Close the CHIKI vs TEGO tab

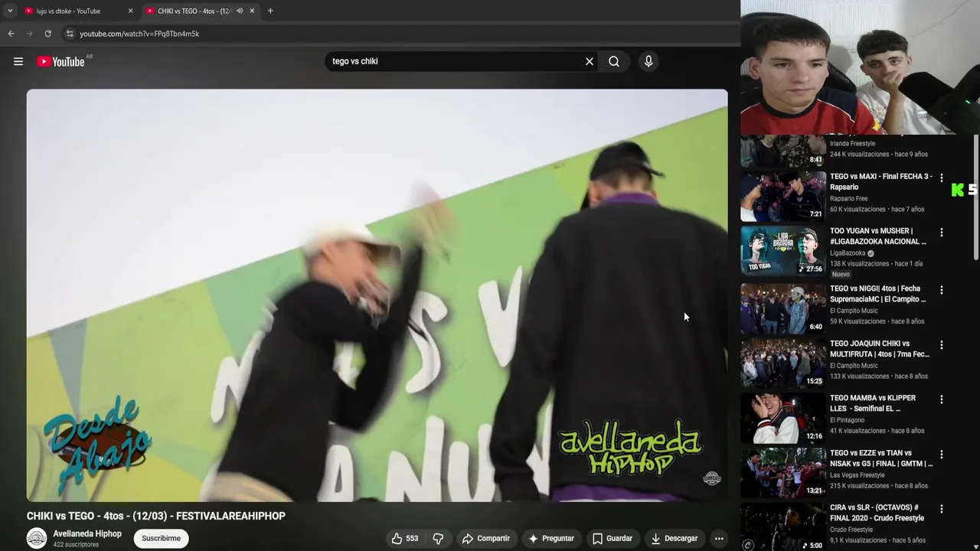252,11
